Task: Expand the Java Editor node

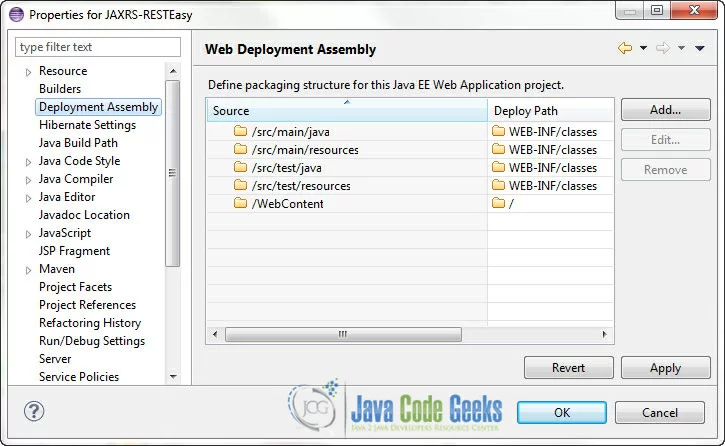Action: [28, 198]
